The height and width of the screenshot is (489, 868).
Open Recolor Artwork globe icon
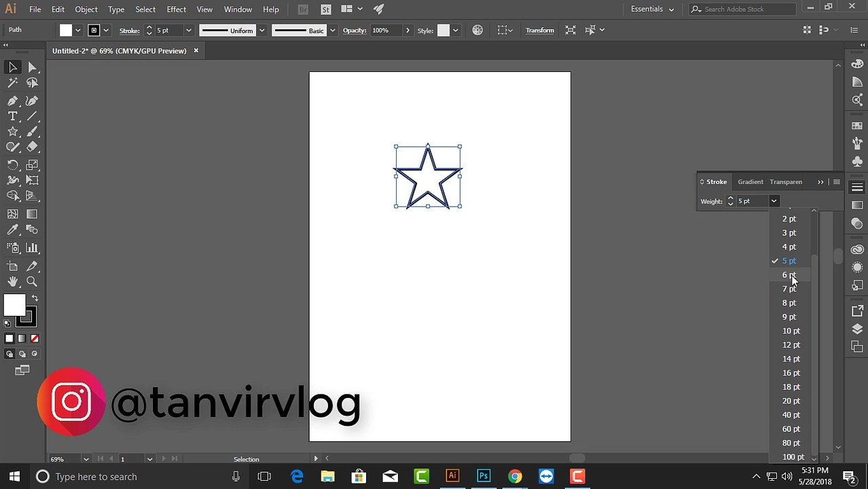coord(477,30)
